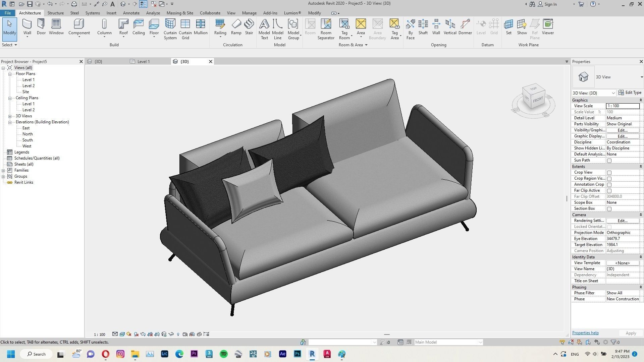Open the Properties help link
Viewport: 644px width, 362px height.
click(585, 333)
